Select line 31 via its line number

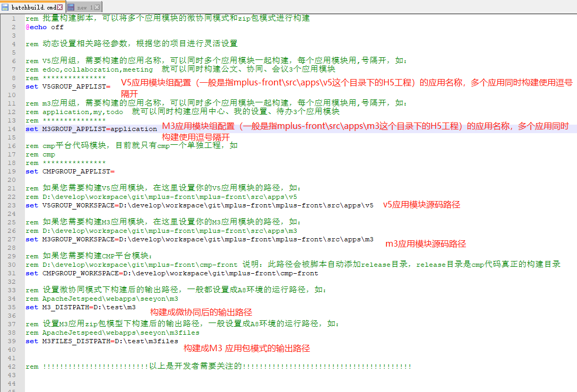click(x=11, y=273)
